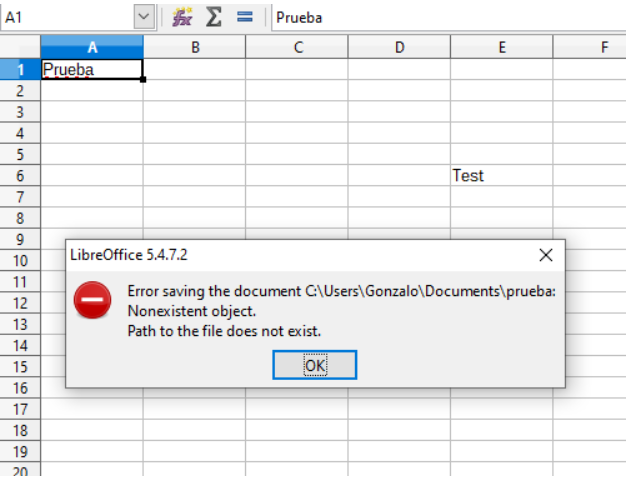Image resolution: width=626 pixels, height=478 pixels.
Task: Select column A header
Action: [92, 47]
